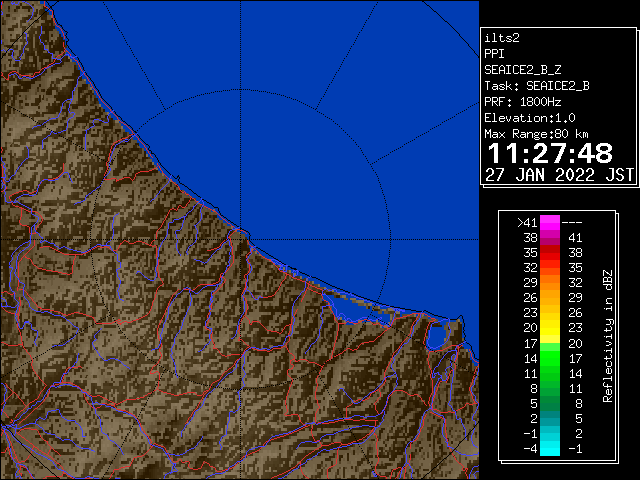Pick the dark green 5–8 dBZ band
Image resolution: width=640 pixels, height=480 pixels.
pos(550,404)
